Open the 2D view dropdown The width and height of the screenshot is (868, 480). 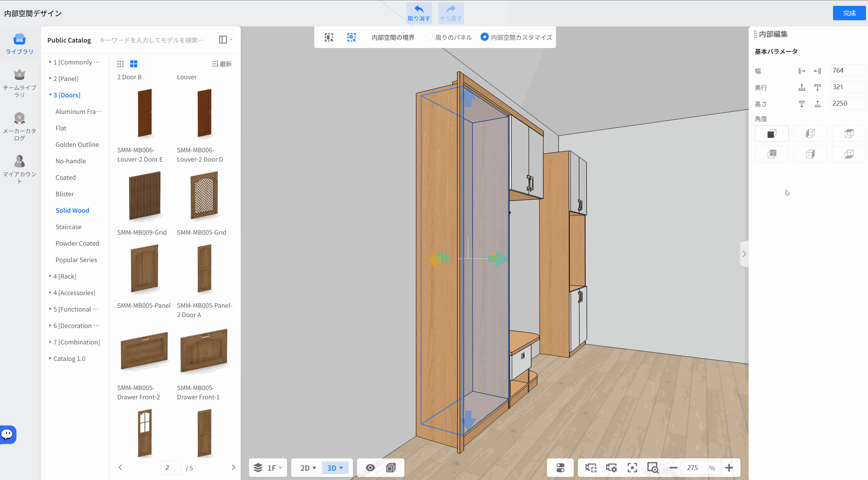tap(308, 468)
